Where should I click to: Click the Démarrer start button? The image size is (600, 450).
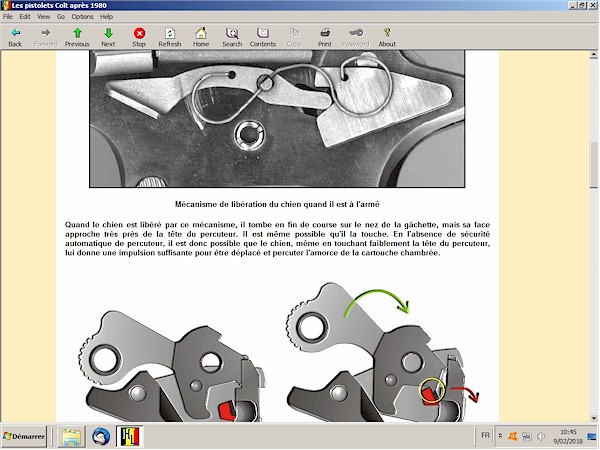tap(26, 437)
